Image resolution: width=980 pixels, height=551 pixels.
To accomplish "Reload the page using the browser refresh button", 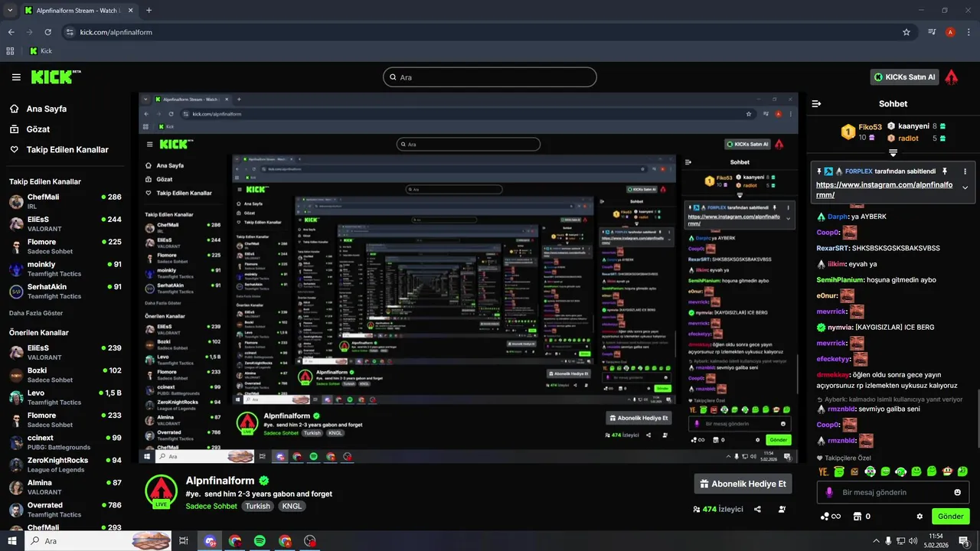I will [x=48, y=32].
